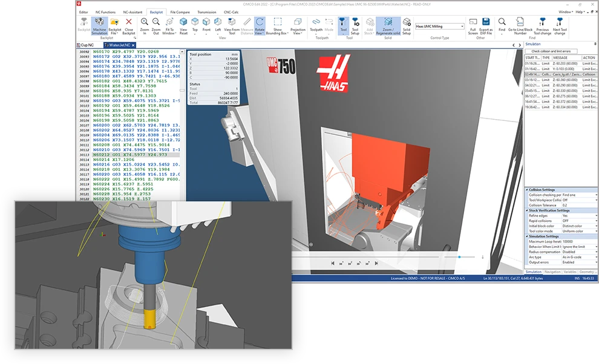
Task: Open the NC Functions ribbon tab
Action: pyautogui.click(x=105, y=12)
